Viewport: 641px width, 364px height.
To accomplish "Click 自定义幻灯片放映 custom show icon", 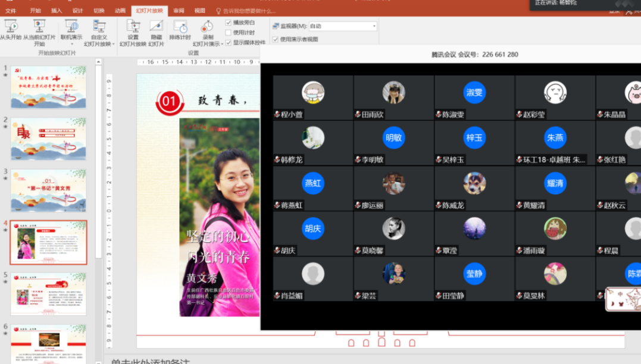I will pos(99,26).
